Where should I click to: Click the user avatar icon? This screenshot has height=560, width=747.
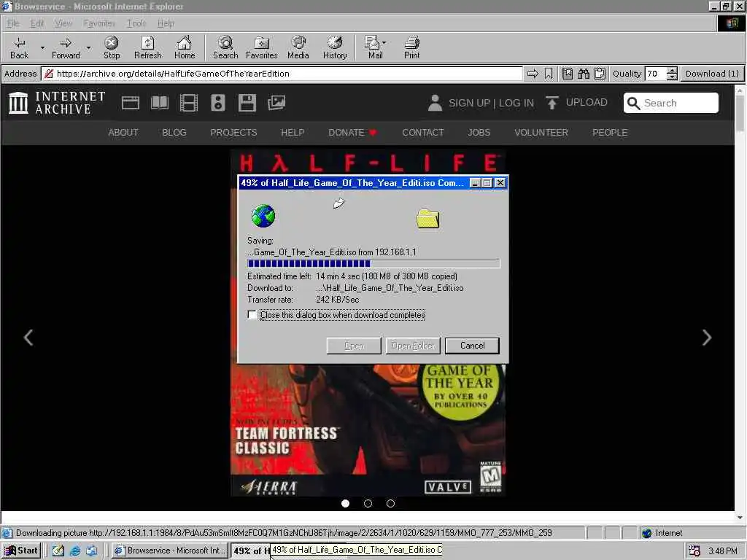(x=435, y=103)
